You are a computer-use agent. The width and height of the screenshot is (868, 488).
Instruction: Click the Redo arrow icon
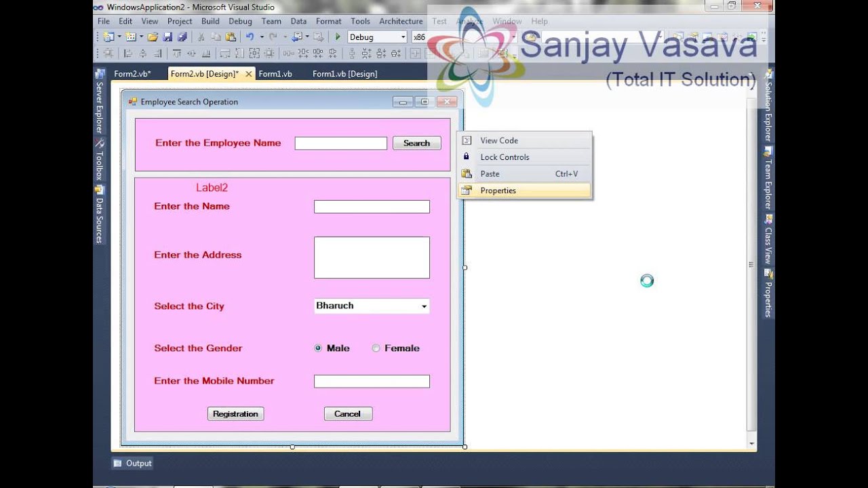(273, 37)
